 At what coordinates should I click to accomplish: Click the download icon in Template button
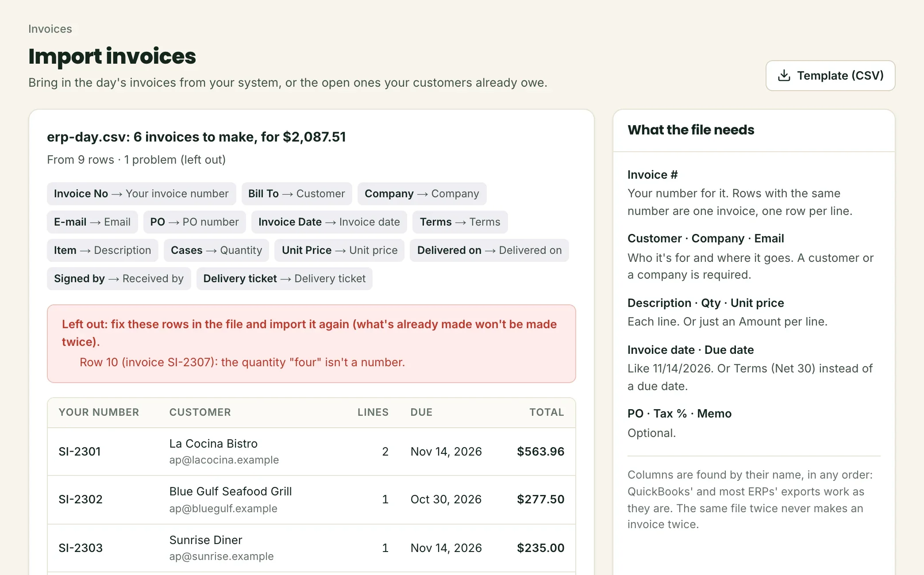tap(784, 76)
